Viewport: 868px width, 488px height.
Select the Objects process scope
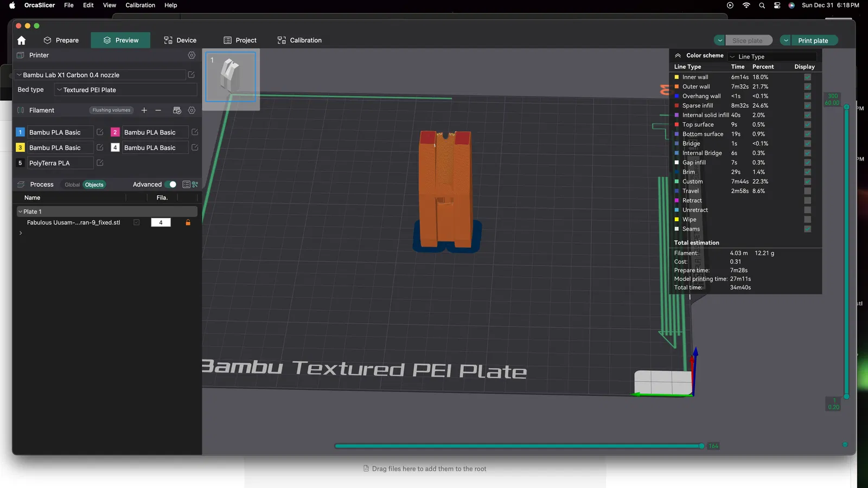[x=94, y=185]
